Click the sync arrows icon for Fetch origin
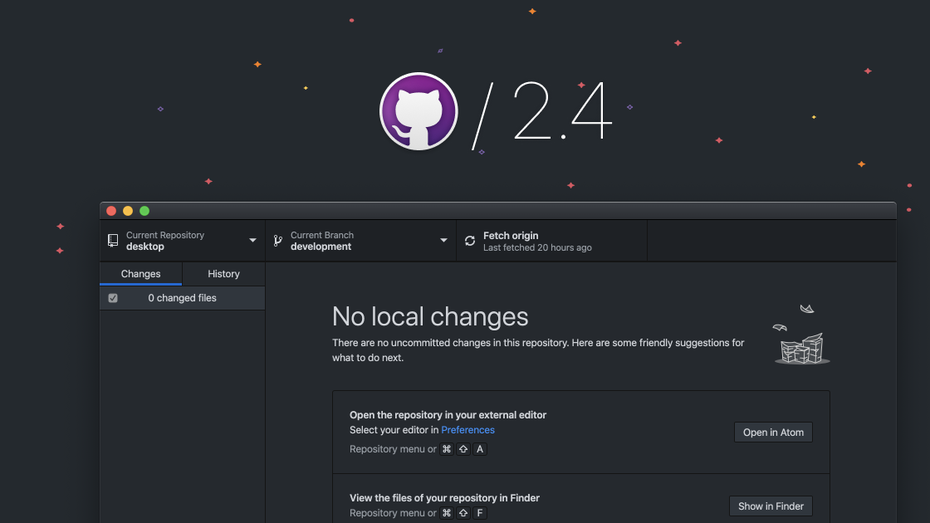This screenshot has width=930, height=523. coord(470,241)
